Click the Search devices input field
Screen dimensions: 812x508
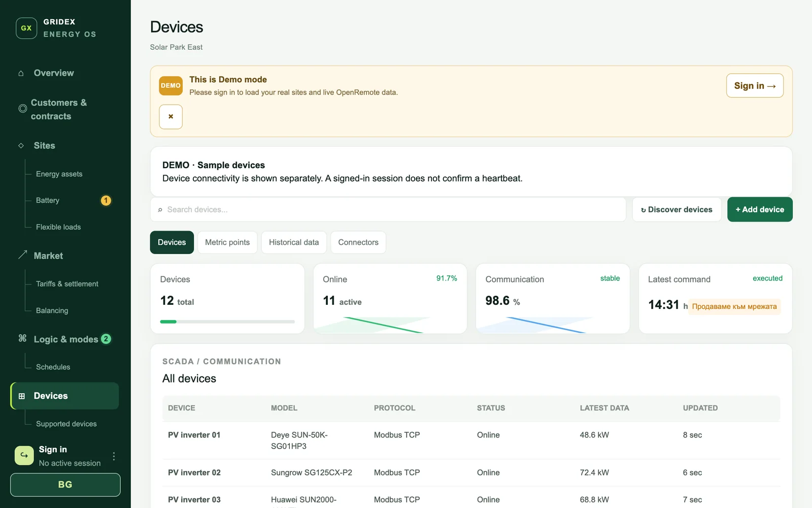[388, 209]
